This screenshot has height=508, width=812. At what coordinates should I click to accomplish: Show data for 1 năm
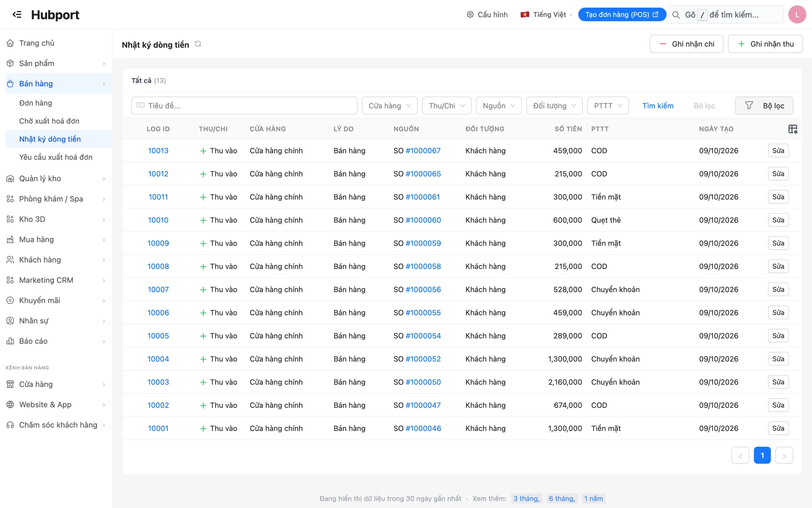click(x=593, y=499)
